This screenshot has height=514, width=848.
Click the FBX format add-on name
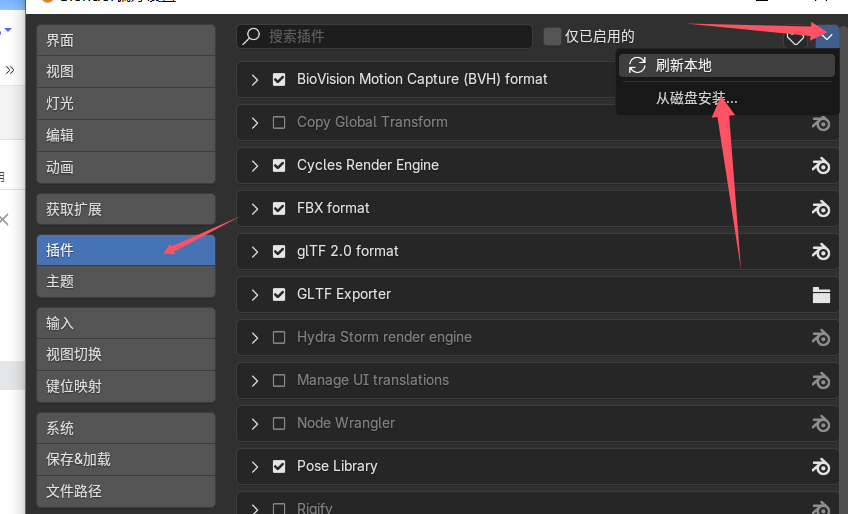(333, 208)
